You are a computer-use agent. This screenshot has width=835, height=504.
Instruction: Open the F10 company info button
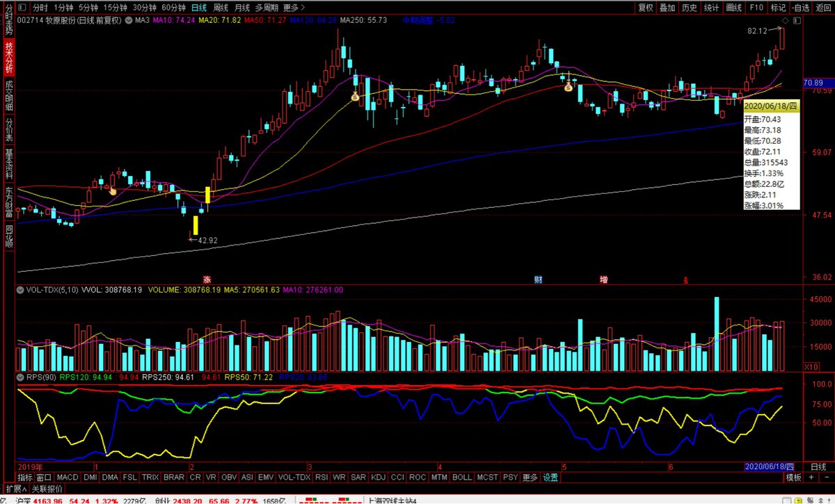(x=756, y=8)
